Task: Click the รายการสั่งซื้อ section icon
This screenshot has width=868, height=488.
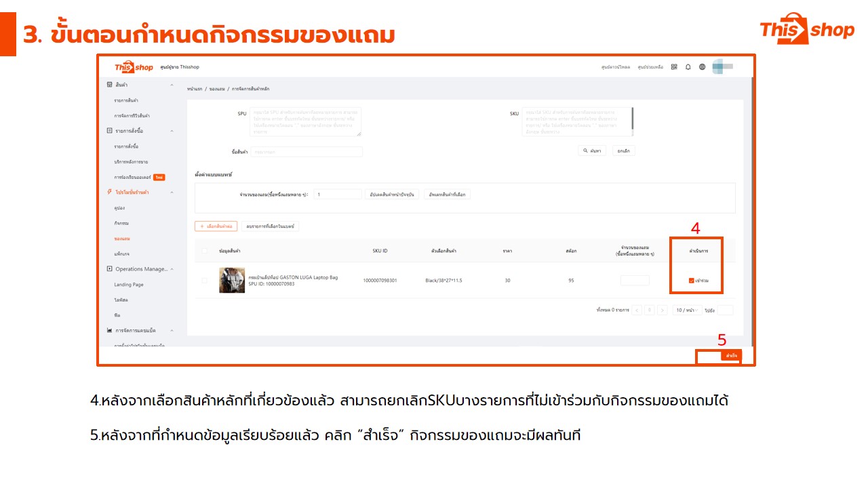Action: click(110, 130)
